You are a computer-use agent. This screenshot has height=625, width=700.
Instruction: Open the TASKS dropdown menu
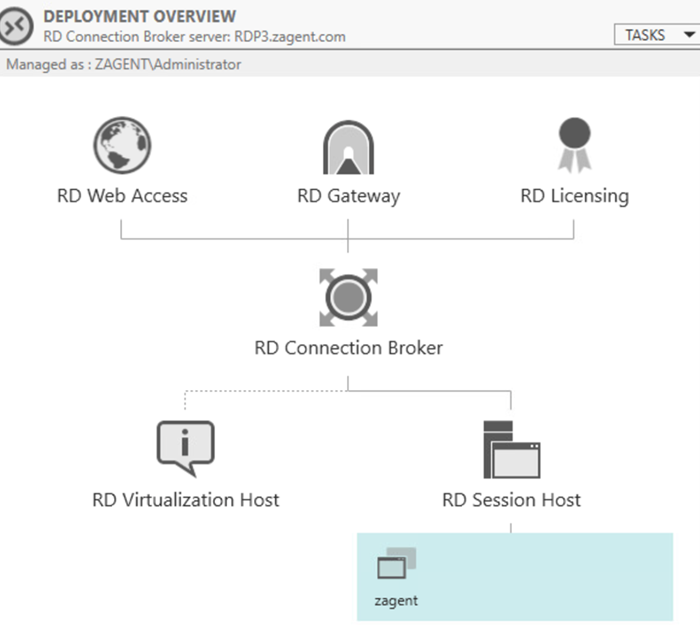[655, 34]
